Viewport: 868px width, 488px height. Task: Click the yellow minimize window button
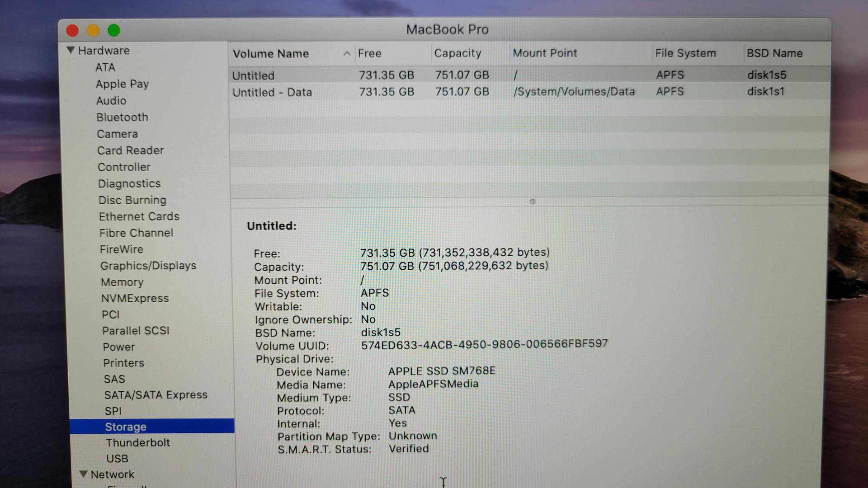click(93, 30)
